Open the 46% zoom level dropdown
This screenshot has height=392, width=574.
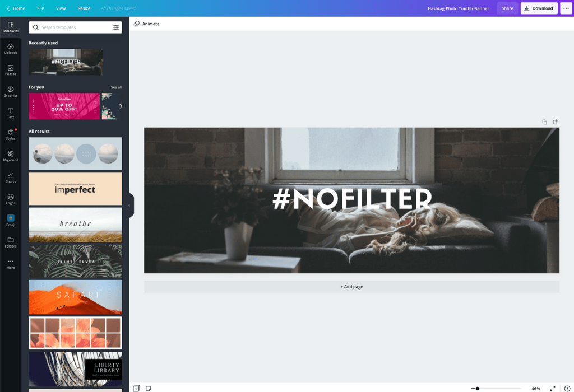(x=536, y=388)
